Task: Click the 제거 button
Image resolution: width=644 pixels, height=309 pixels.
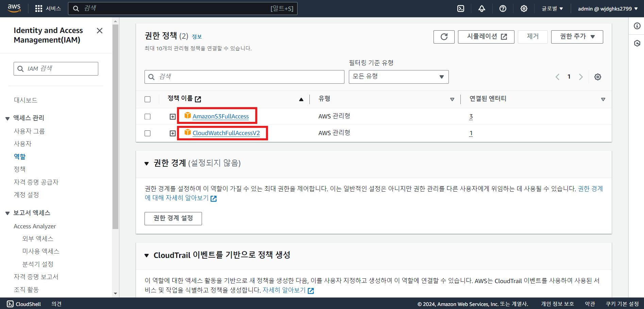Action: pyautogui.click(x=533, y=37)
